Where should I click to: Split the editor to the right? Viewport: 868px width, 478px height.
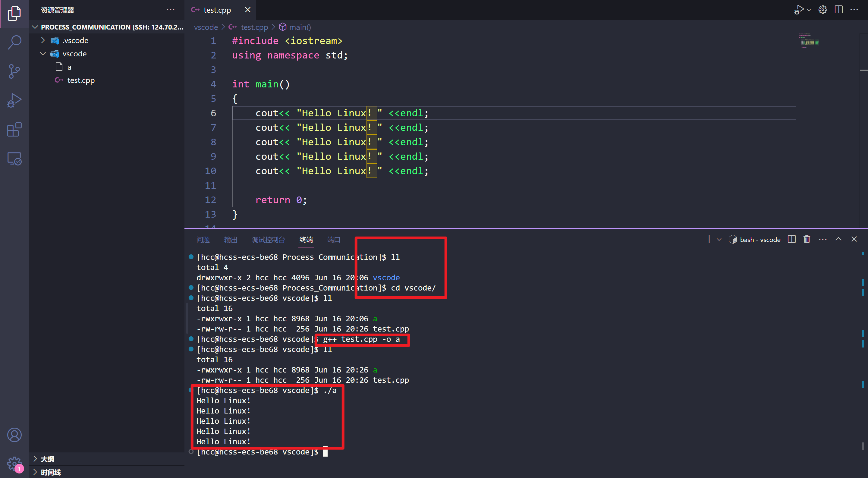point(839,10)
